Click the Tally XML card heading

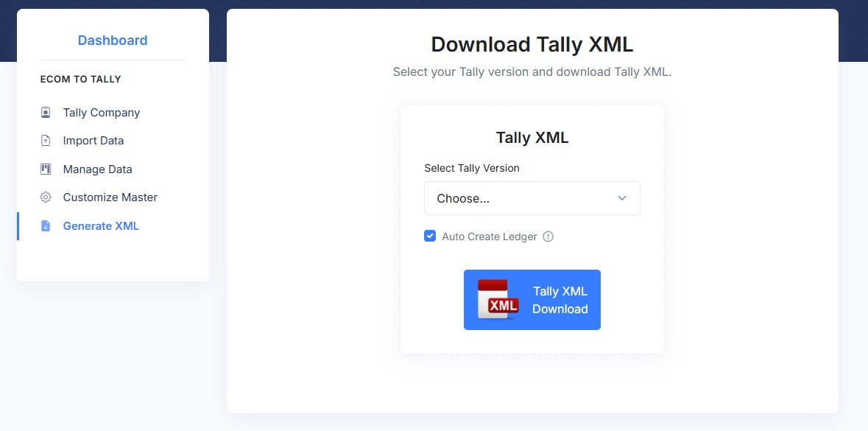click(532, 137)
